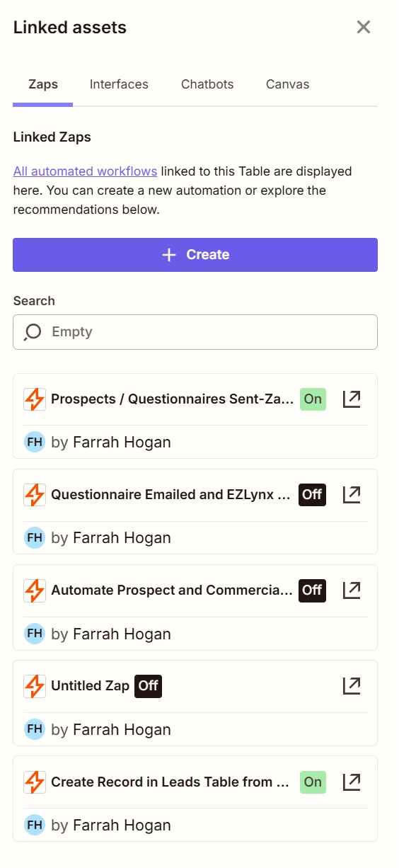Viewport: 399px width, 868px height.
Task: Switch to the Canvas tab
Action: click(x=287, y=84)
